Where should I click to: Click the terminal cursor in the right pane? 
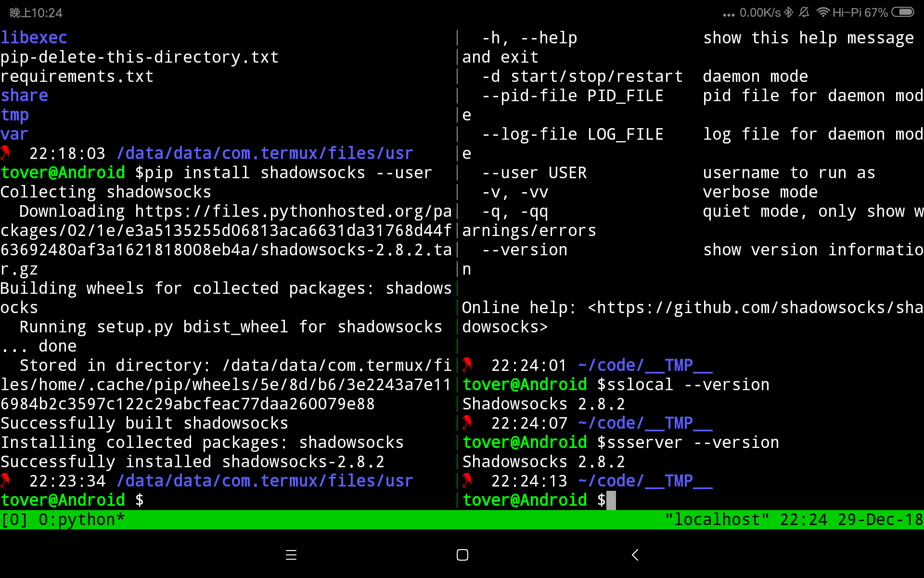[611, 500]
